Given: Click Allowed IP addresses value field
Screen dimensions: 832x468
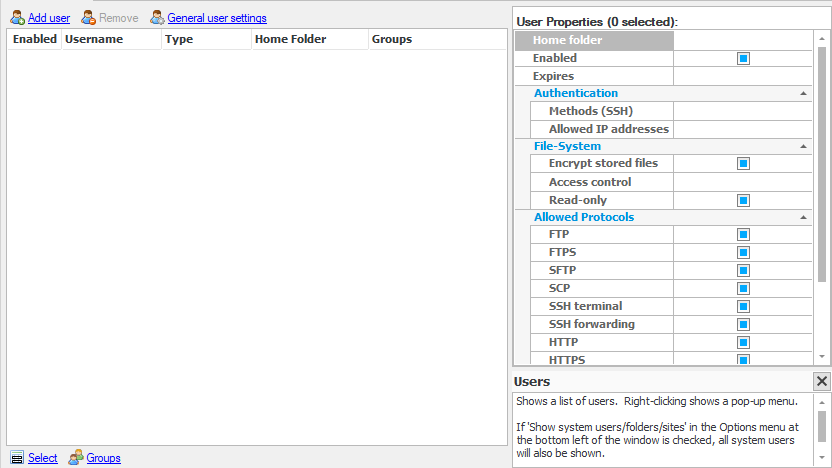Looking at the screenshot, I should 743,129.
